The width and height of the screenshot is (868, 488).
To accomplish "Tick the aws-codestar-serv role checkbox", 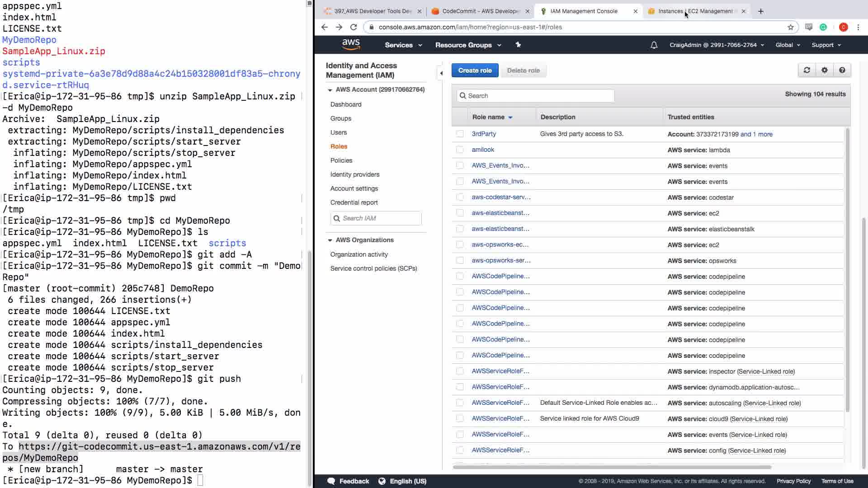I will pos(460,197).
